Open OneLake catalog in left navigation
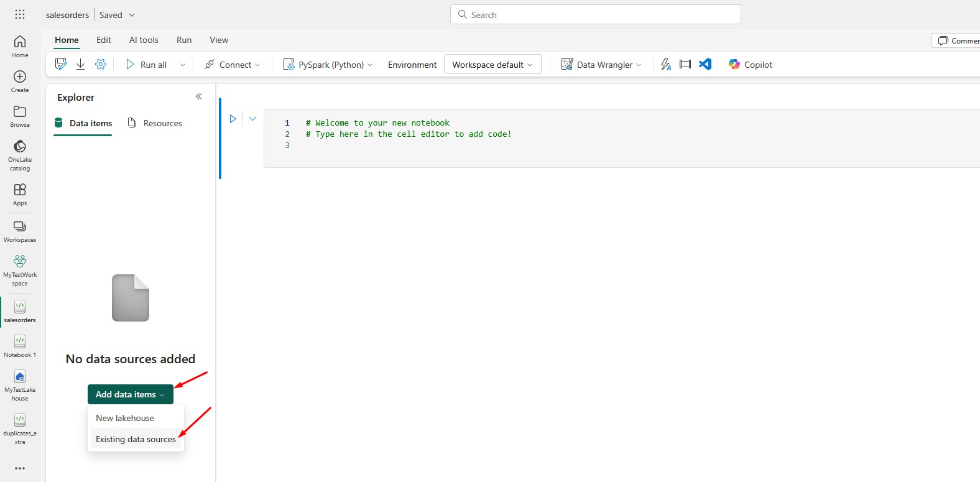This screenshot has height=482, width=980. 20,155
